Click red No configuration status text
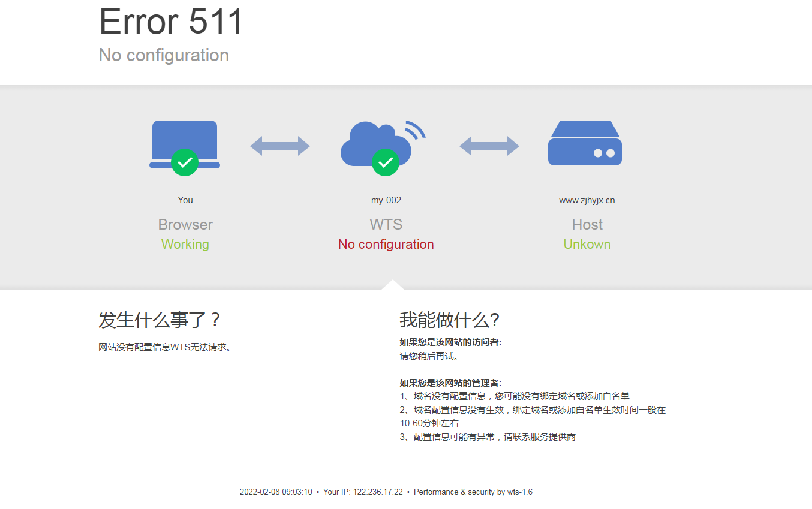812x509 pixels. click(386, 245)
